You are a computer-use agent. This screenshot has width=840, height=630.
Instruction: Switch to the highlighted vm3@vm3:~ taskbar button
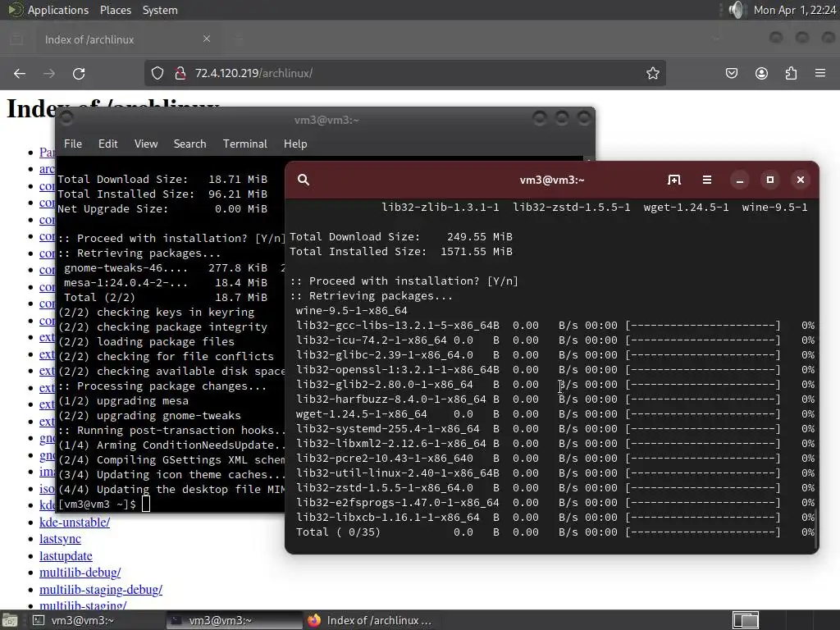[x=234, y=620]
